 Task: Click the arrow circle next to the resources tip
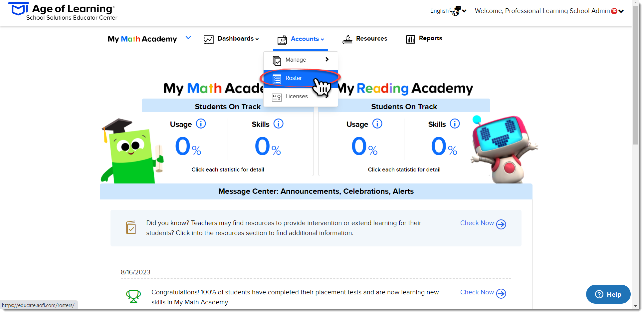pos(501,224)
